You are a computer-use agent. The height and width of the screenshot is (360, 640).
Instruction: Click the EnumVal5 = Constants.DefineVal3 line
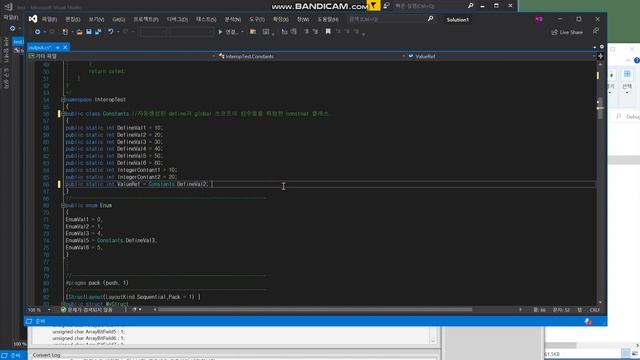click(111, 240)
